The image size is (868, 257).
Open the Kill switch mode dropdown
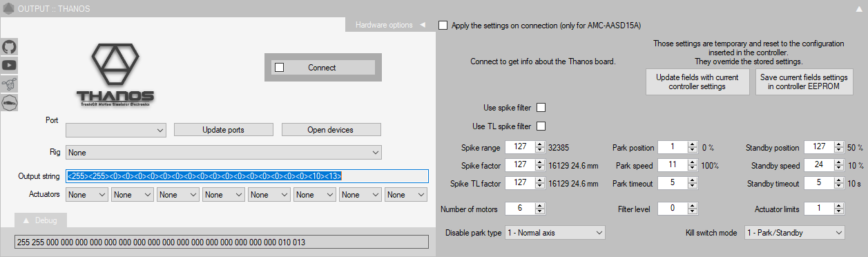pos(794,233)
